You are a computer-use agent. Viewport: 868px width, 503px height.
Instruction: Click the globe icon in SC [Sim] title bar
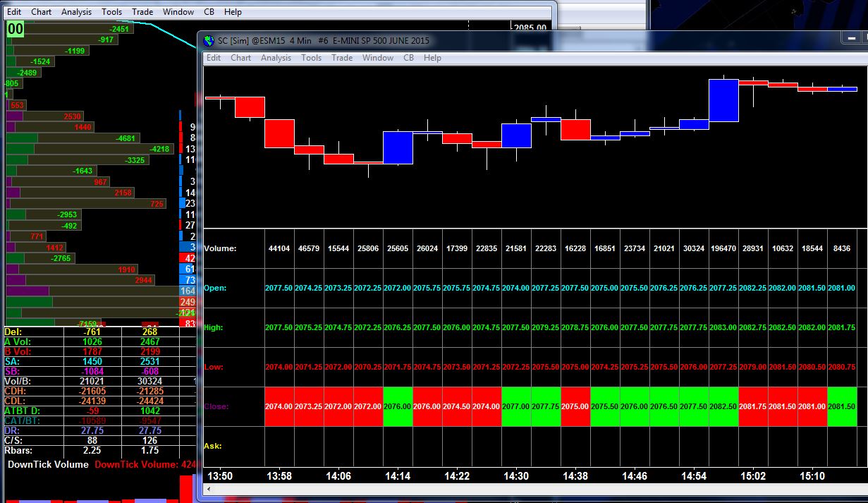[209, 41]
